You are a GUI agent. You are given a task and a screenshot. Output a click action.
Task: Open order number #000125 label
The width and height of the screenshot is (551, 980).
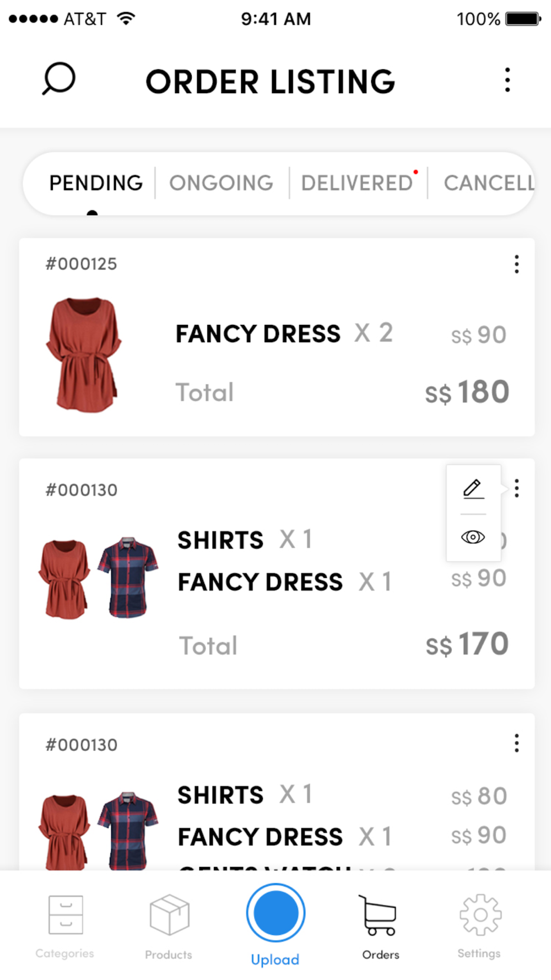click(81, 264)
